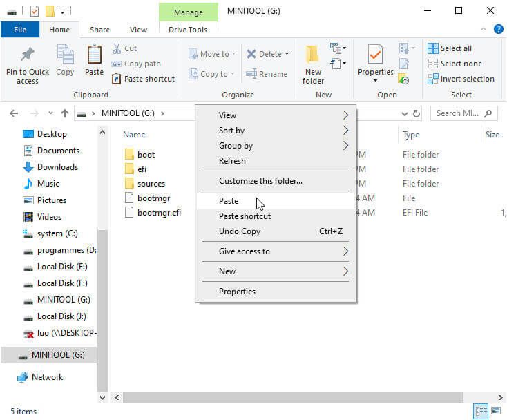Click the Refresh button beside address bar
Viewport: 507px width, 420px height.
point(417,113)
